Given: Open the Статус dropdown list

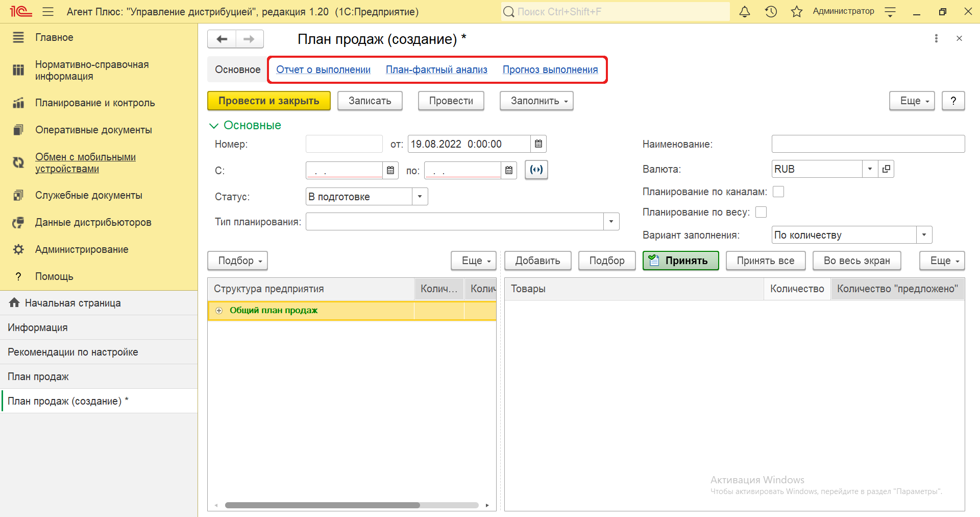Looking at the screenshot, I should pos(420,197).
